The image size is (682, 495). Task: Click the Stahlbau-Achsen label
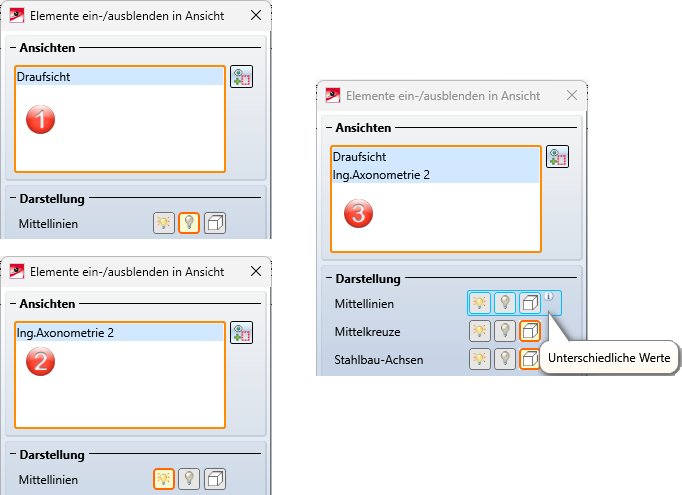coord(379,360)
